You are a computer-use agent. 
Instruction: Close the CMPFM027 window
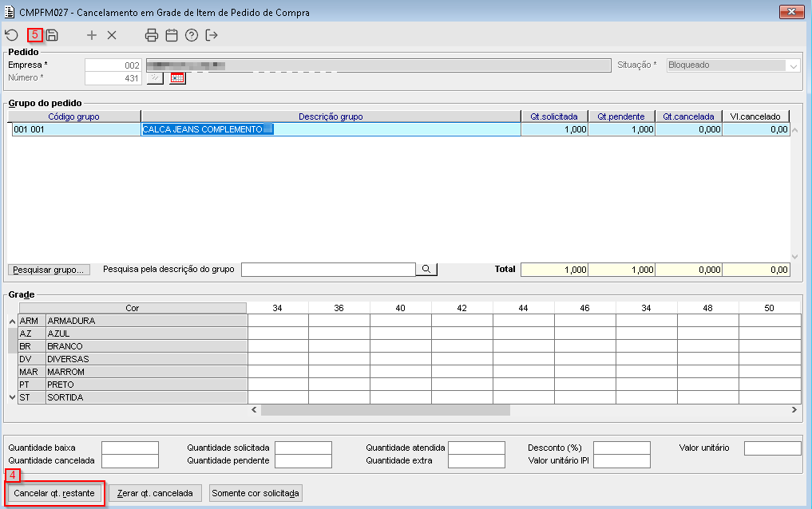[791, 11]
